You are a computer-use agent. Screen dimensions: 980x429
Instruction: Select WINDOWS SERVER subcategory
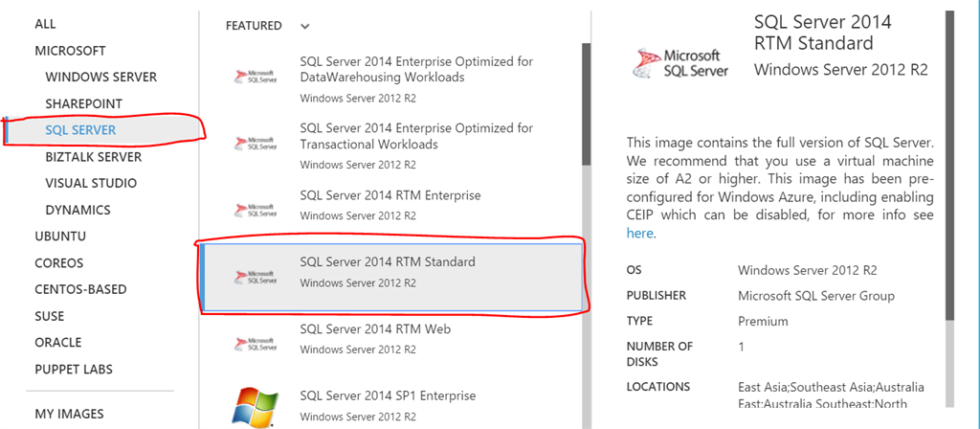(x=100, y=77)
